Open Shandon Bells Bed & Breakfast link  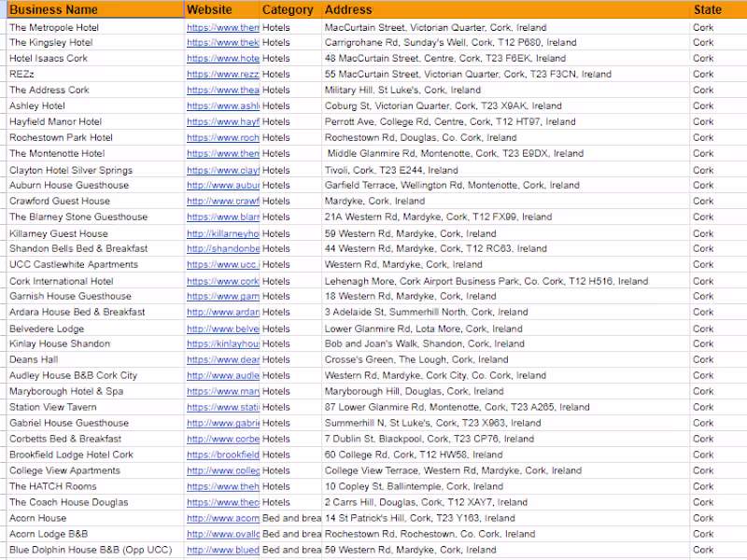(223, 248)
